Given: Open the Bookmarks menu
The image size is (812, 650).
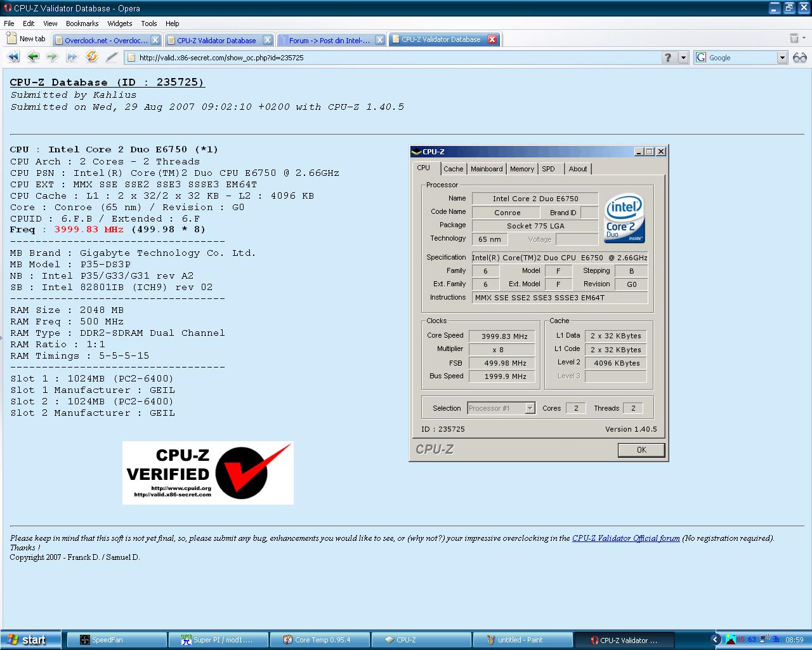Looking at the screenshot, I should (x=82, y=23).
